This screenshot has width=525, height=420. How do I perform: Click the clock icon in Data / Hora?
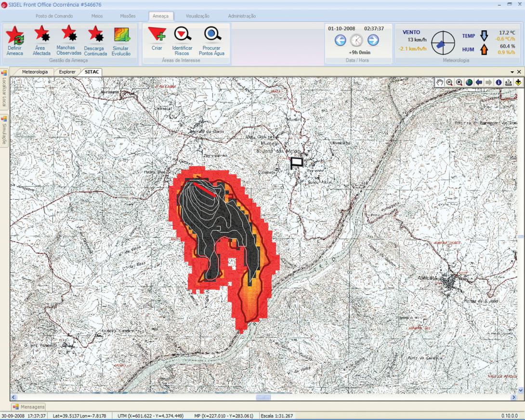click(356, 40)
